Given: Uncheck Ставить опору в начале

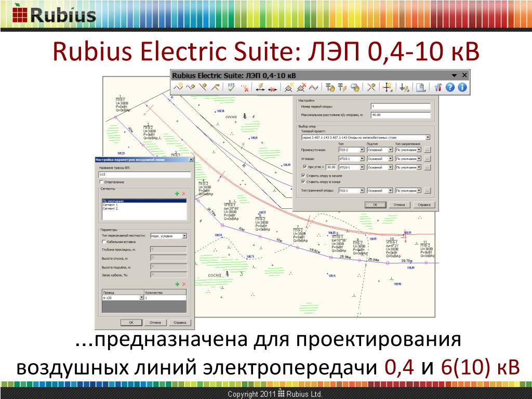Looking at the screenshot, I should point(303,176).
